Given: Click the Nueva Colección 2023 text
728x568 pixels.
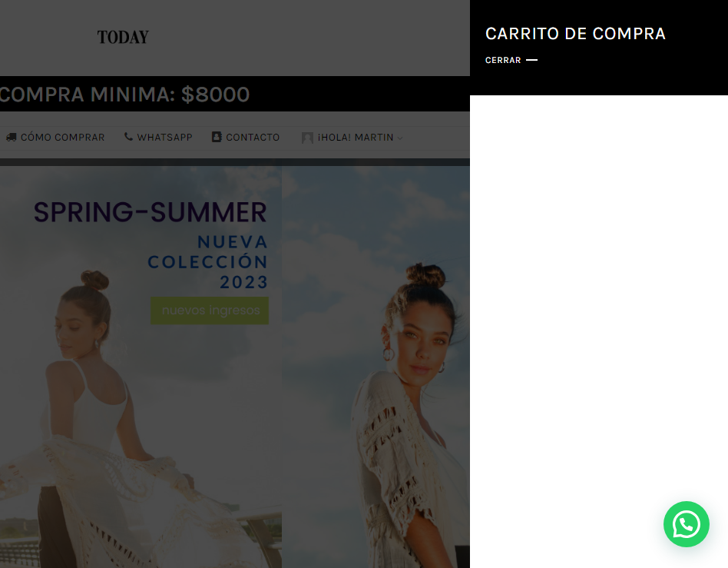Looking at the screenshot, I should (x=207, y=261).
